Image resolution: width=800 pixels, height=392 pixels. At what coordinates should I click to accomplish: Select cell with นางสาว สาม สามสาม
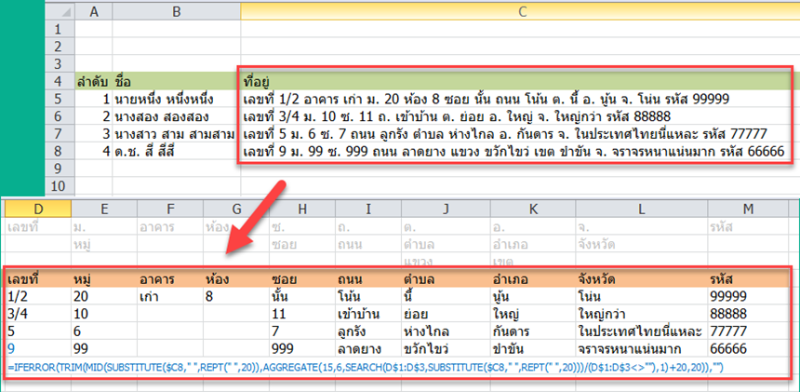click(177, 134)
